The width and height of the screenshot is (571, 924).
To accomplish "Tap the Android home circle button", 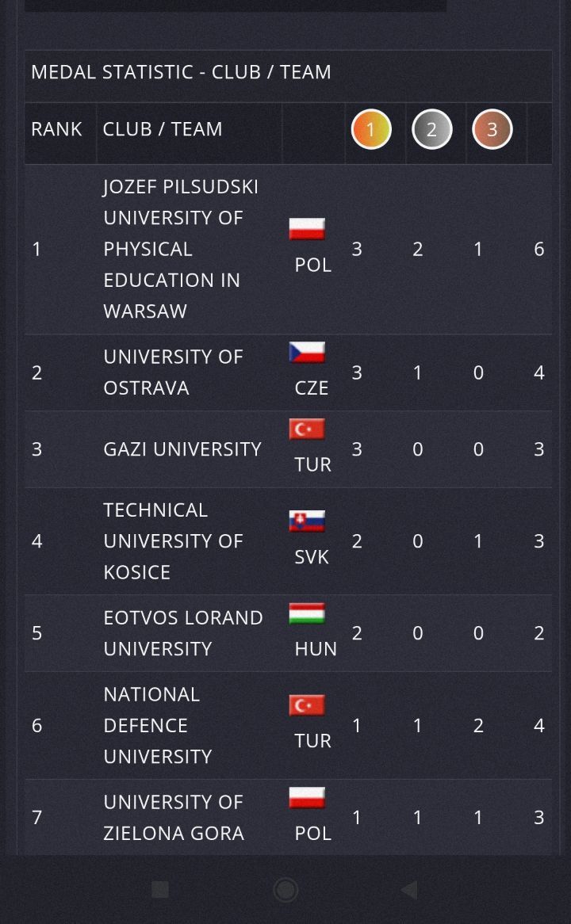I will click(x=285, y=890).
